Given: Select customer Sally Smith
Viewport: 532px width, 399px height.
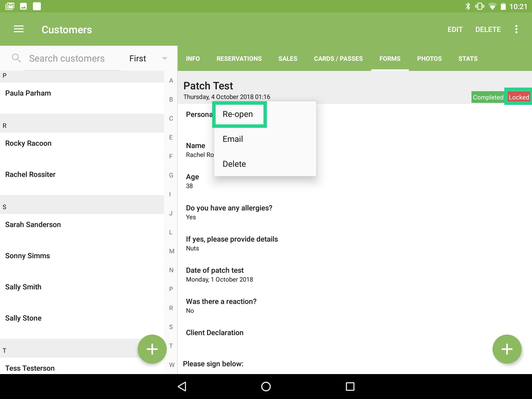Looking at the screenshot, I should [x=82, y=292].
